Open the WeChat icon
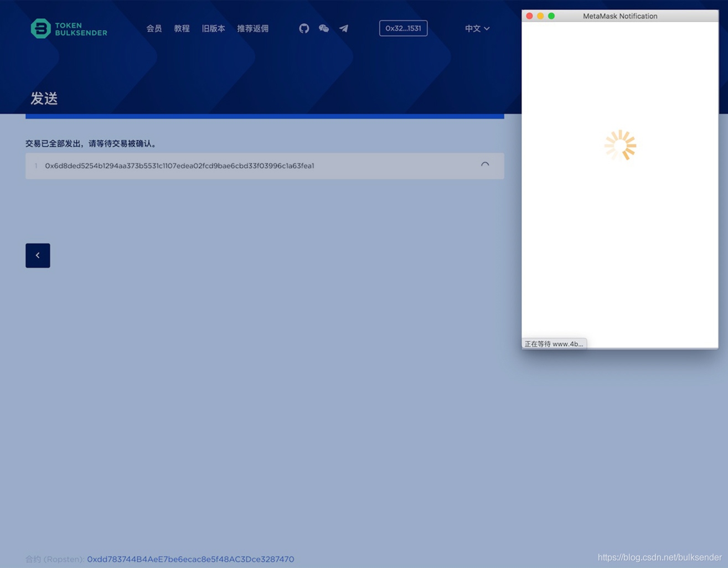The width and height of the screenshot is (728, 568). 324,28
